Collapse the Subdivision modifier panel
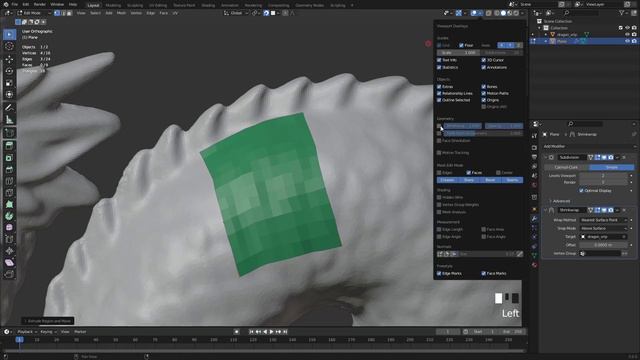The width and height of the screenshot is (640, 360). (x=546, y=157)
